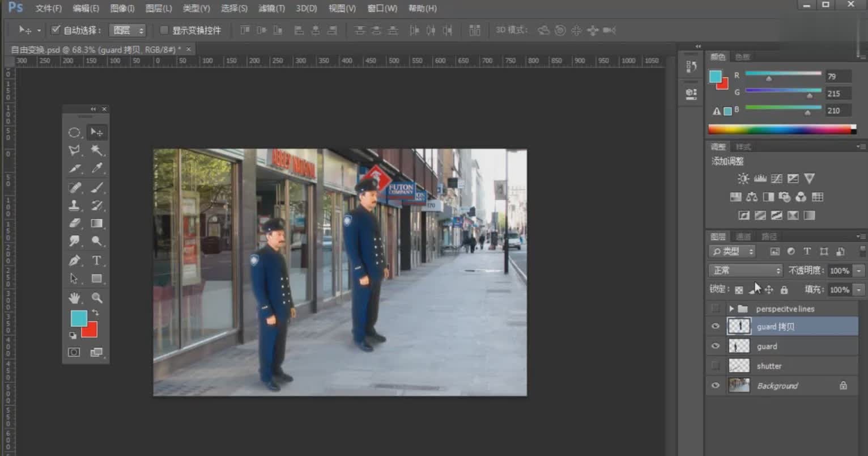Add a Brightness/Contrast adjustment
The image size is (868, 456).
tap(743, 179)
